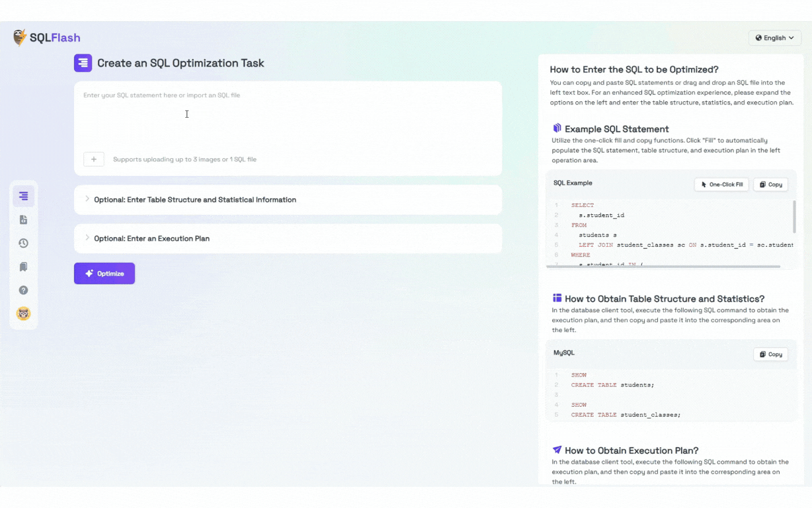Screen dimensions: 812x508
Task: Click the owl user avatar
Action: 24,314
